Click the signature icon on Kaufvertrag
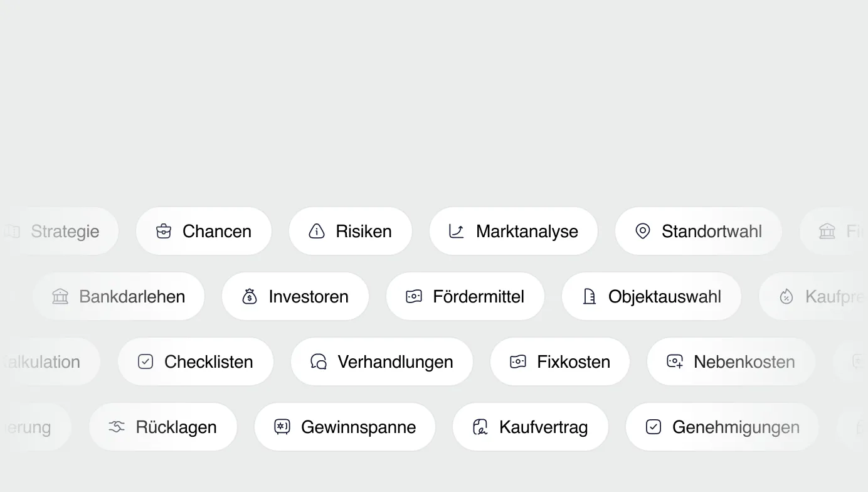The width and height of the screenshot is (868, 492). click(x=480, y=427)
